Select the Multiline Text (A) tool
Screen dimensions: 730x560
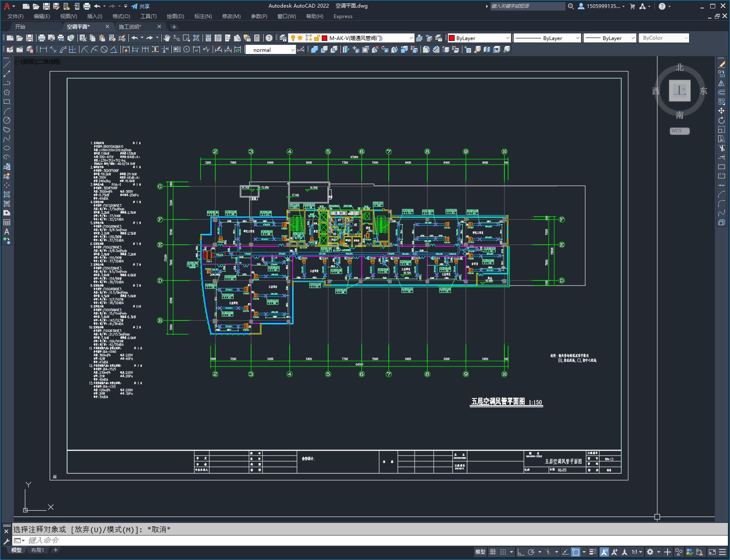point(7,232)
